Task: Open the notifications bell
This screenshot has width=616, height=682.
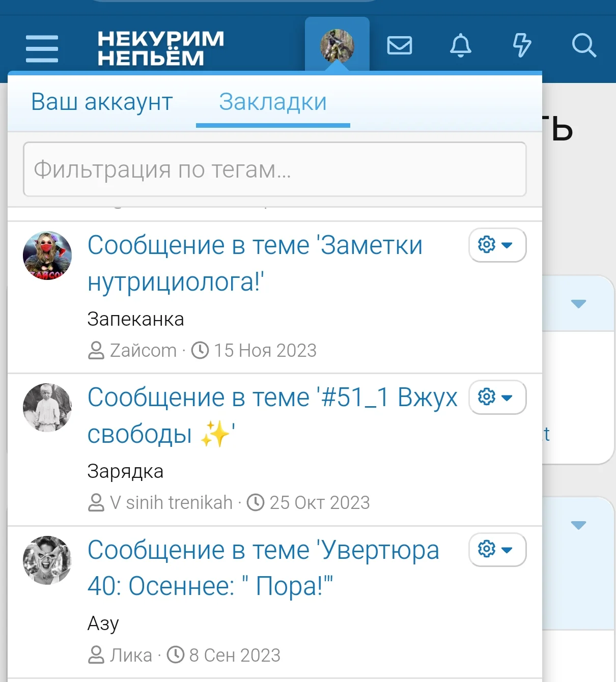Action: [x=461, y=46]
